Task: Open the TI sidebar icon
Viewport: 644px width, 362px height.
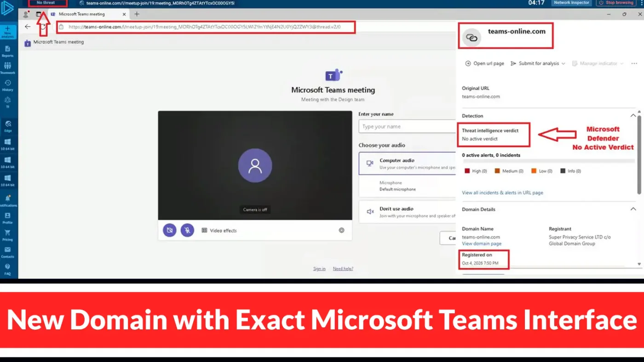Action: (x=7, y=102)
